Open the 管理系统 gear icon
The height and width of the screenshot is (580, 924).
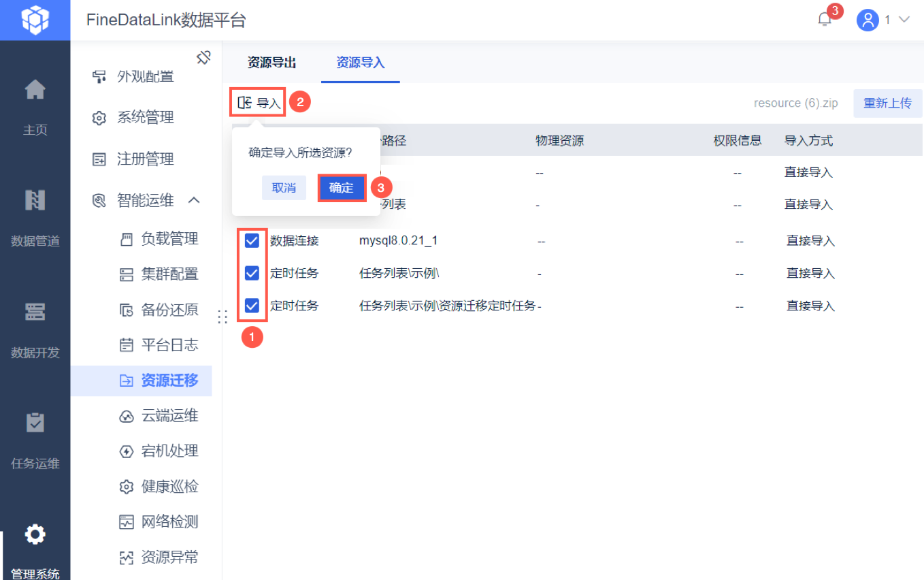pyautogui.click(x=35, y=534)
